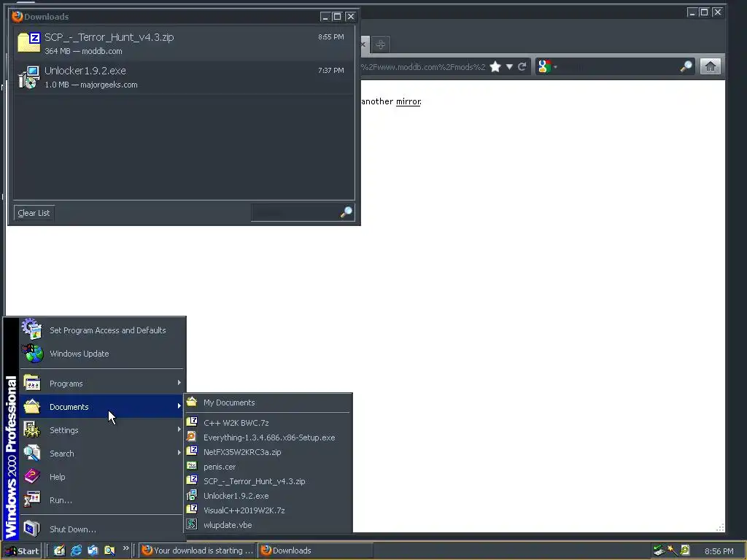Expand the Settings submenu arrow
This screenshot has width=747, height=560.
click(179, 429)
